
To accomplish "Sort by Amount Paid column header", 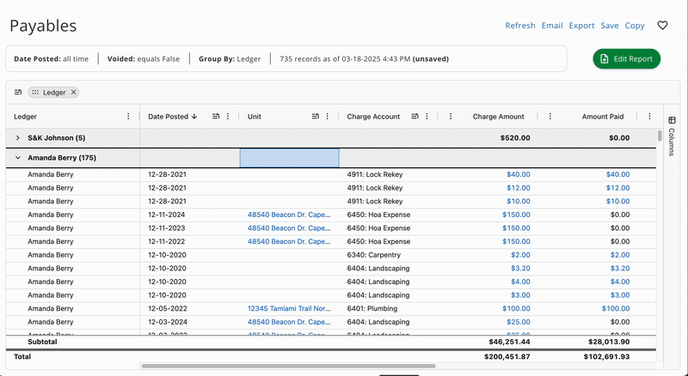I will [602, 116].
